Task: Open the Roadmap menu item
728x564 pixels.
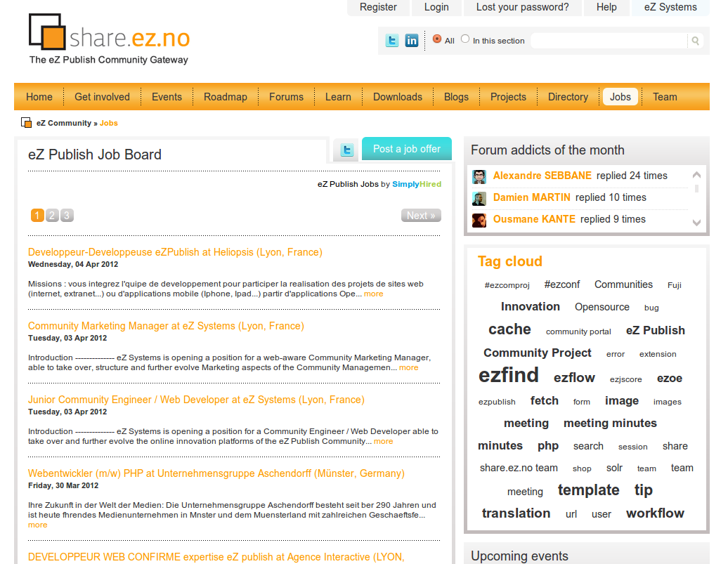Action: point(225,97)
